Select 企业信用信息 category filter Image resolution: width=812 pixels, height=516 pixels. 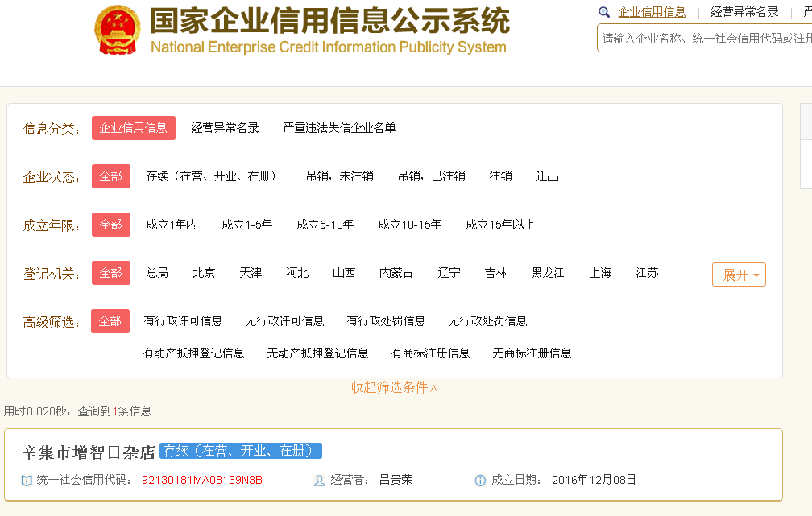pyautogui.click(x=134, y=128)
